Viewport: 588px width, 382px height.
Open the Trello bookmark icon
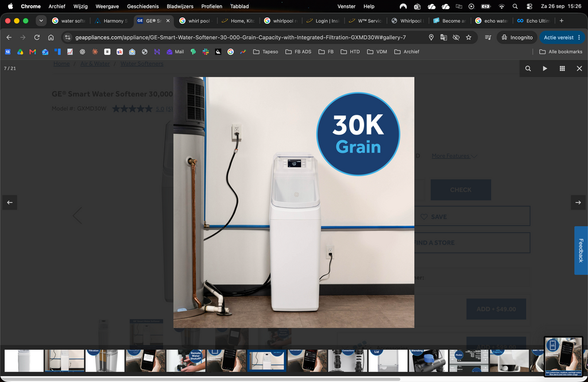click(x=57, y=52)
